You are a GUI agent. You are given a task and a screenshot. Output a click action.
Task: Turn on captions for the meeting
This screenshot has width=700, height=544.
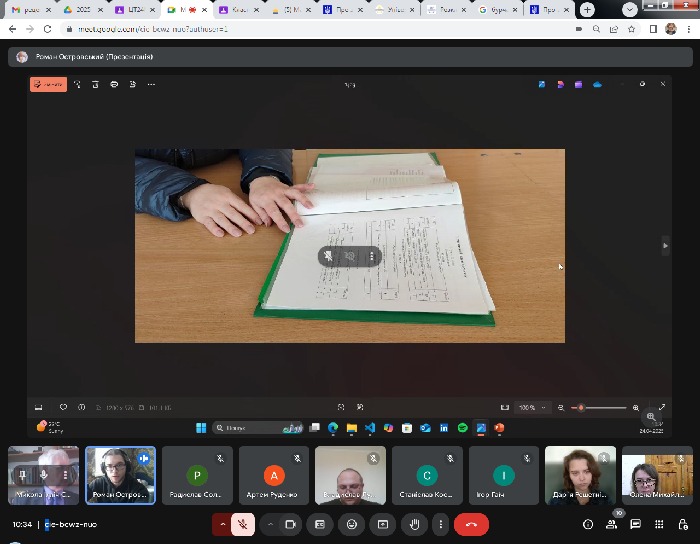pyautogui.click(x=320, y=524)
